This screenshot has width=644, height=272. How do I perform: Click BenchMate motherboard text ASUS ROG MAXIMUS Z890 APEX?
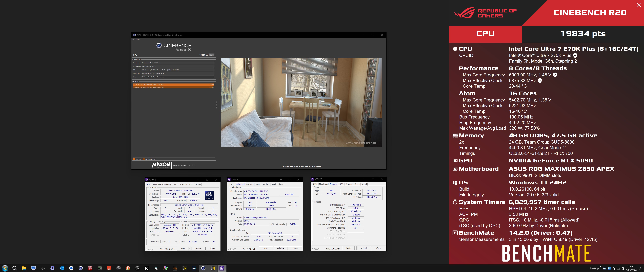pos(561,169)
